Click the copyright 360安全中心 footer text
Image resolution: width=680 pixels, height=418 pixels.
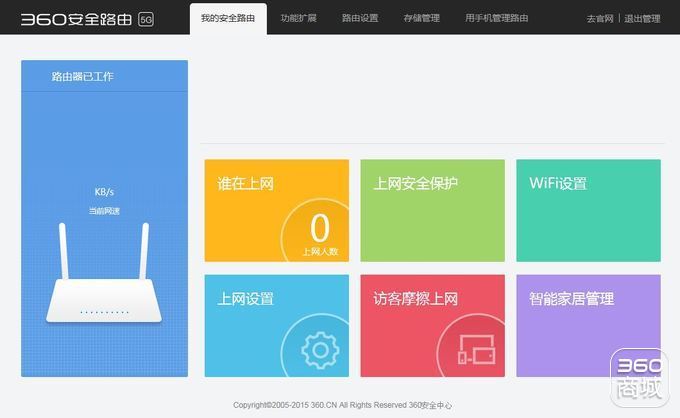(343, 405)
